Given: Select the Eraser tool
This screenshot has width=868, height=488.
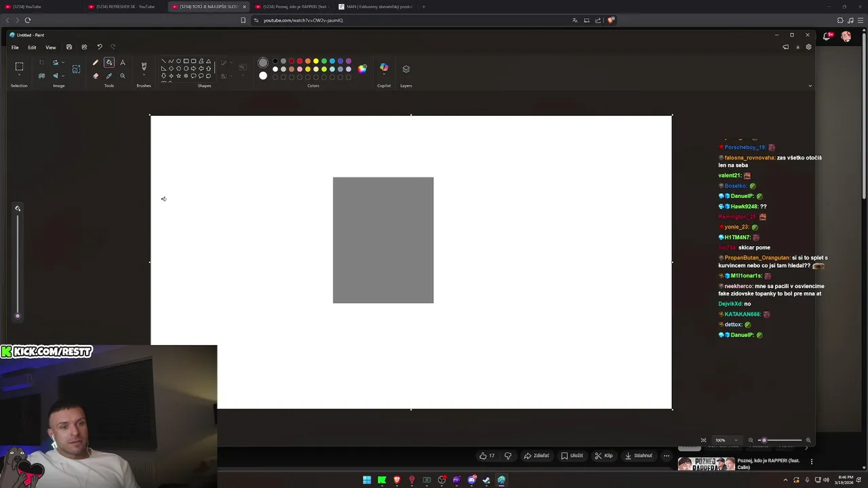Looking at the screenshot, I should point(96,76).
